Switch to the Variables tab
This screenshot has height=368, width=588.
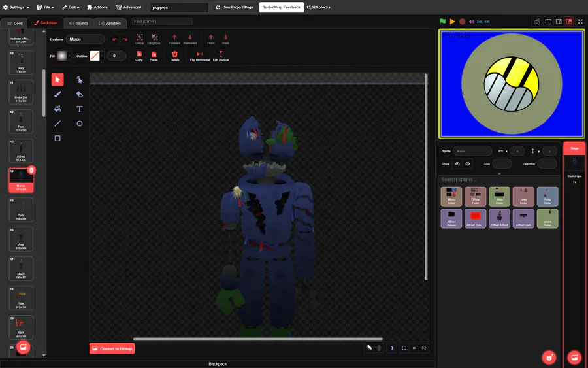click(110, 23)
